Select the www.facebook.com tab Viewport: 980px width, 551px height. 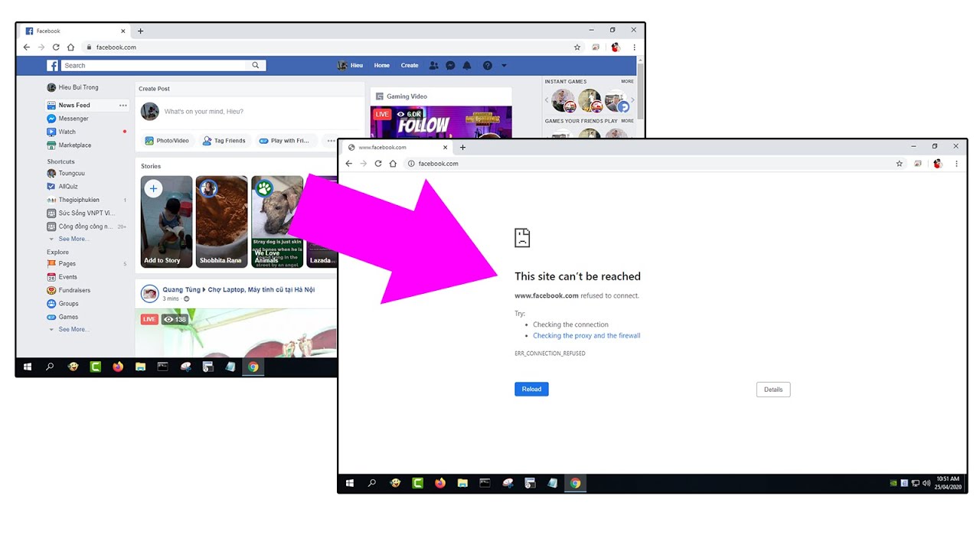coord(397,147)
